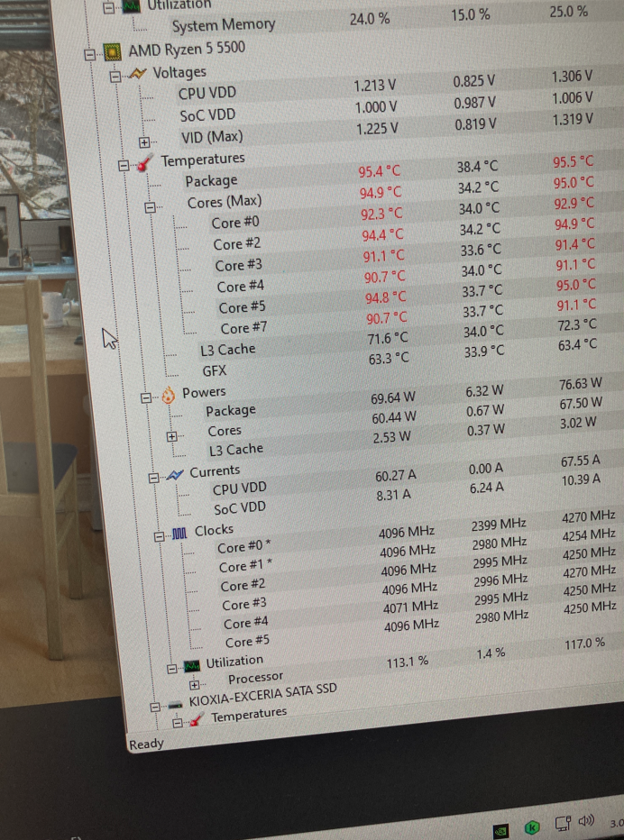Image resolution: width=624 pixels, height=840 pixels.
Task: Expand the Processor utilization node
Action: 194,685
